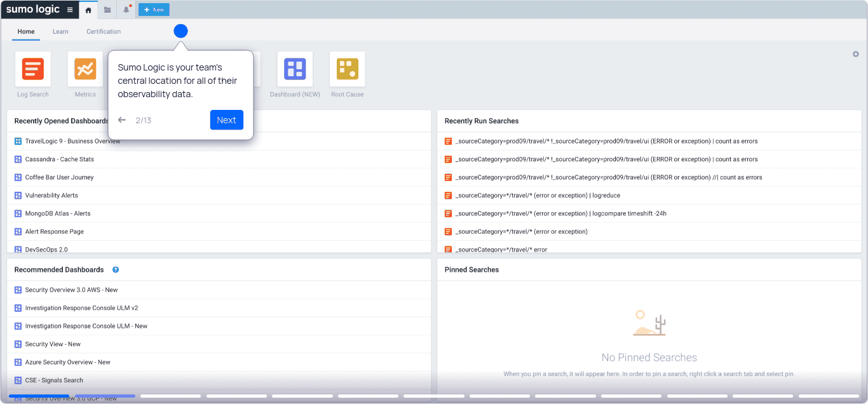The image size is (868, 404).
Task: Jump to second tour progress segment
Action: click(x=105, y=396)
